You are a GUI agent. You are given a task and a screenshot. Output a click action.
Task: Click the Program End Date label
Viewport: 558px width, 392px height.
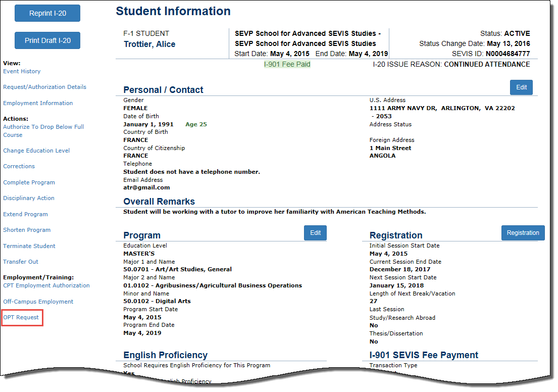pyautogui.click(x=149, y=325)
